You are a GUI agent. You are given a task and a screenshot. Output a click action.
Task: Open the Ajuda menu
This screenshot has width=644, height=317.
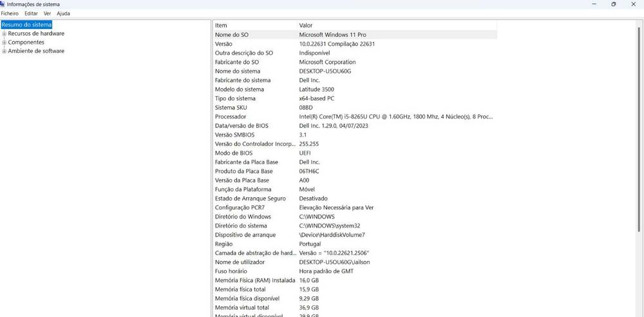63,14
